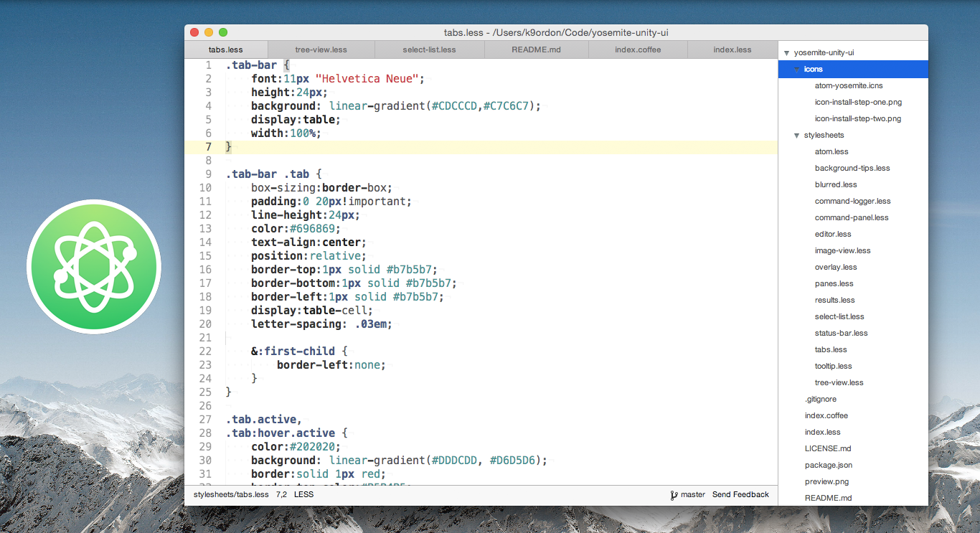Open editor.less in tree
This screenshot has height=533, width=980.
(833, 234)
